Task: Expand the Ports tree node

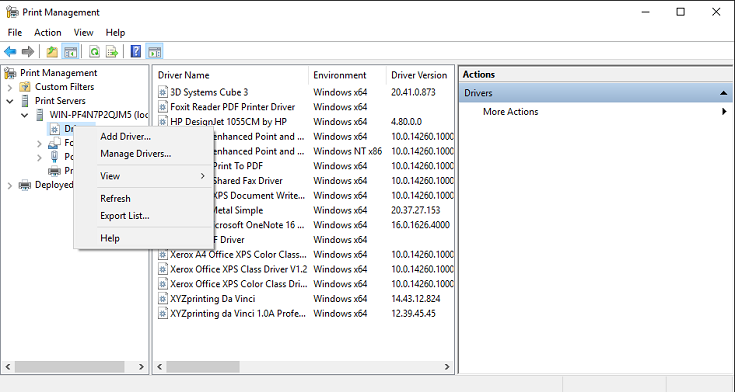Action: 40,157
